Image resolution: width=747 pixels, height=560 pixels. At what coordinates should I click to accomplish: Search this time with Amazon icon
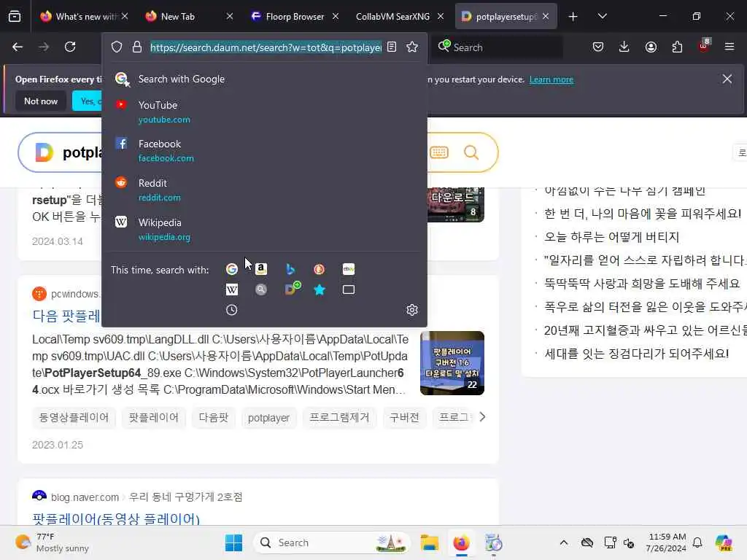click(260, 269)
